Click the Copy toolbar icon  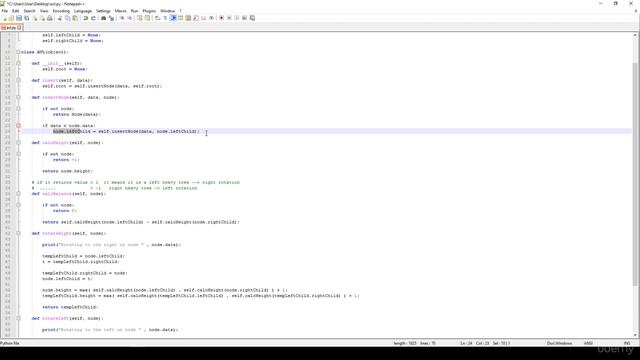point(67,18)
